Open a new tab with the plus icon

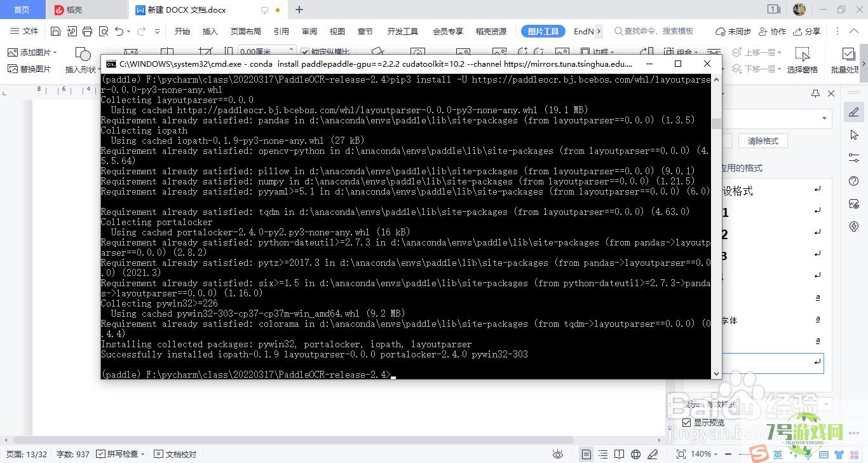(x=299, y=10)
